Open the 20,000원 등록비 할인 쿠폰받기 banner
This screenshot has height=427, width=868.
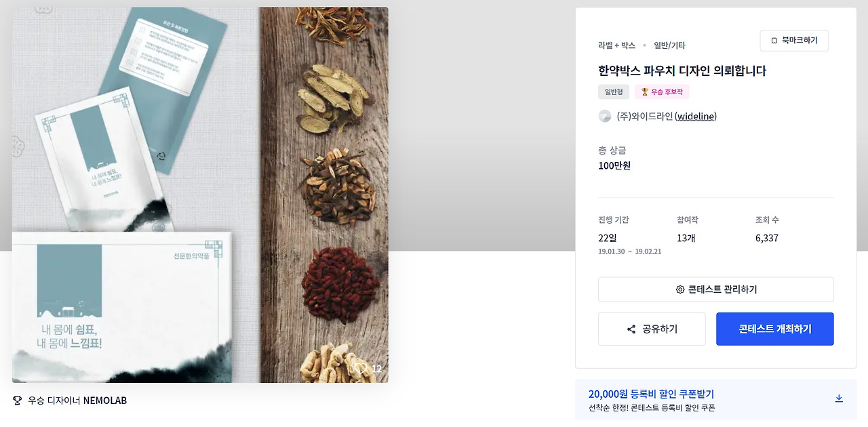[716, 400]
